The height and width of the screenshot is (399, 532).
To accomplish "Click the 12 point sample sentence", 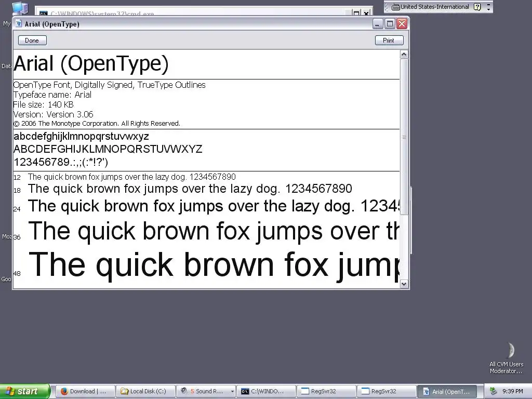I will coord(131,177).
